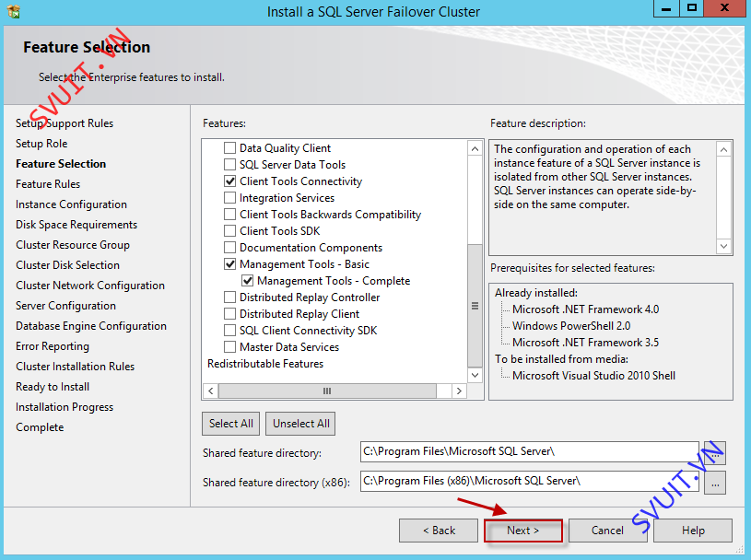Click Microsoft .NET Framework 3.5 prerequisite
This screenshot has height=560, width=751.
pyautogui.click(x=585, y=343)
